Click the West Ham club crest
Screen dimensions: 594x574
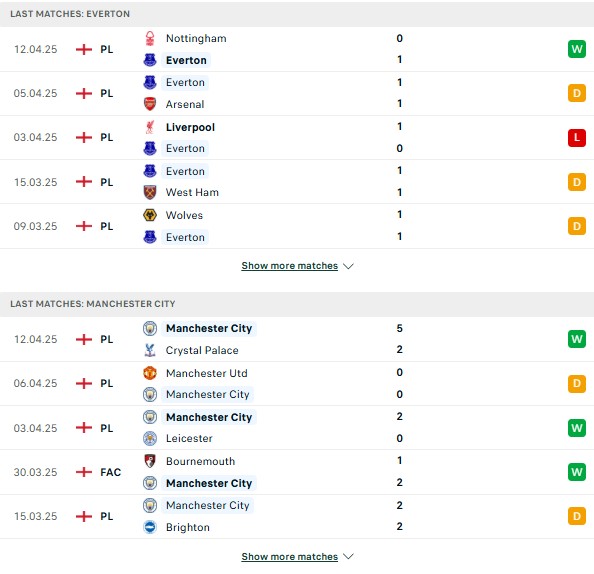(x=150, y=192)
